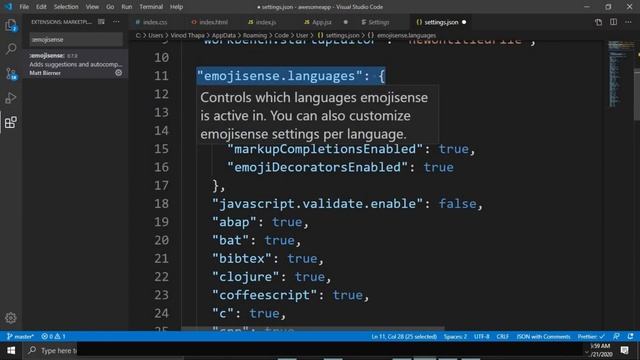Open Extensions panel more actions menu
The image size is (640, 360).
tap(116, 22)
